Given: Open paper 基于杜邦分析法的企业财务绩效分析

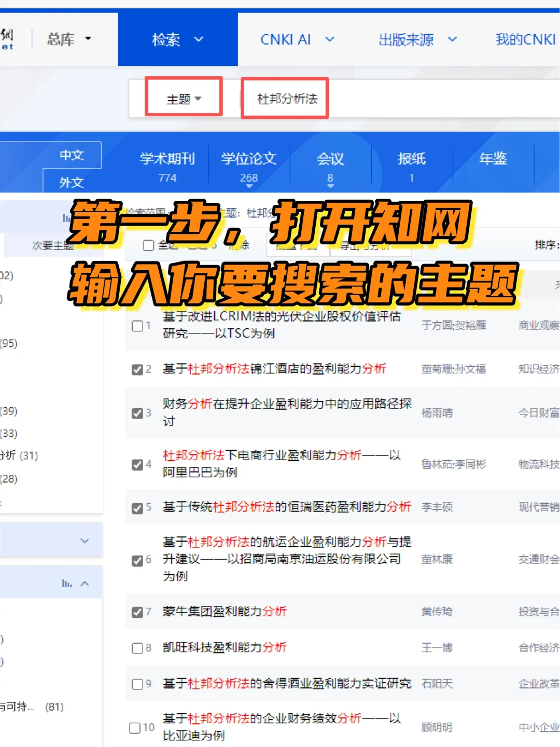Looking at the screenshot, I should [x=282, y=727].
